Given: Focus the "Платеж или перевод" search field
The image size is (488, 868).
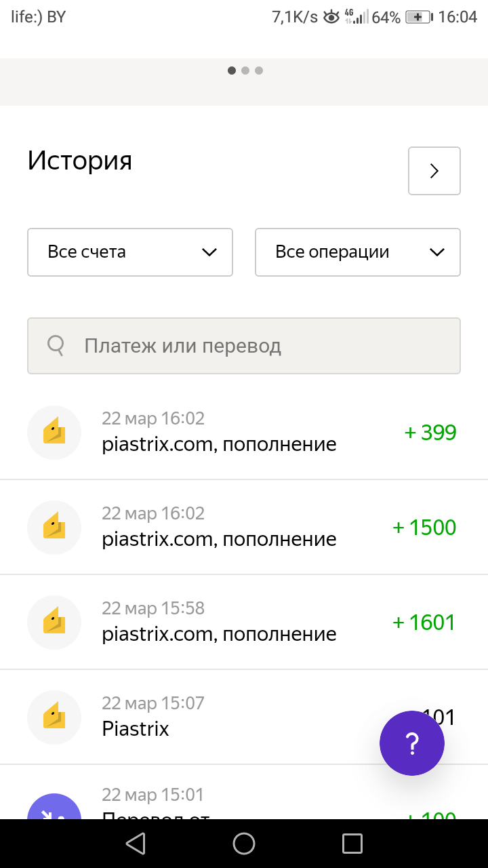Looking at the screenshot, I should 258,346.
